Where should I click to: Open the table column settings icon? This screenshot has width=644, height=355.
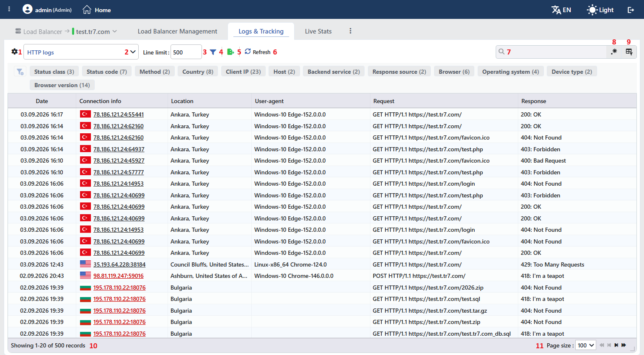(629, 52)
